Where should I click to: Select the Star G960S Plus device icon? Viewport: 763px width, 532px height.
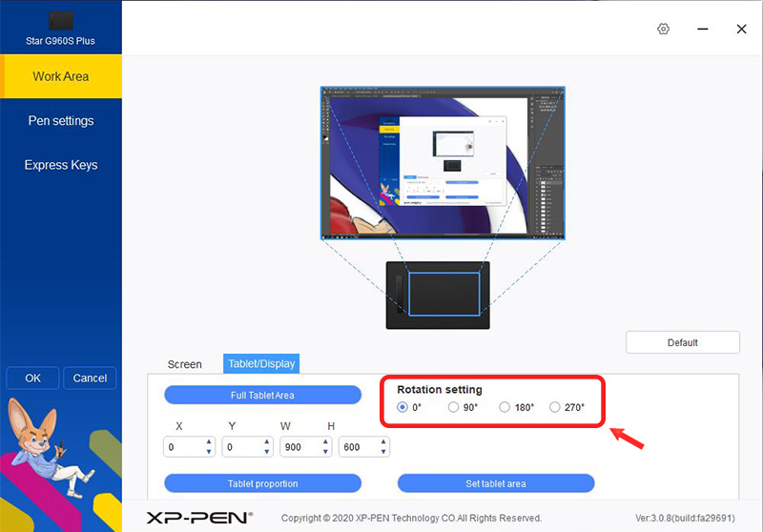pos(61,21)
